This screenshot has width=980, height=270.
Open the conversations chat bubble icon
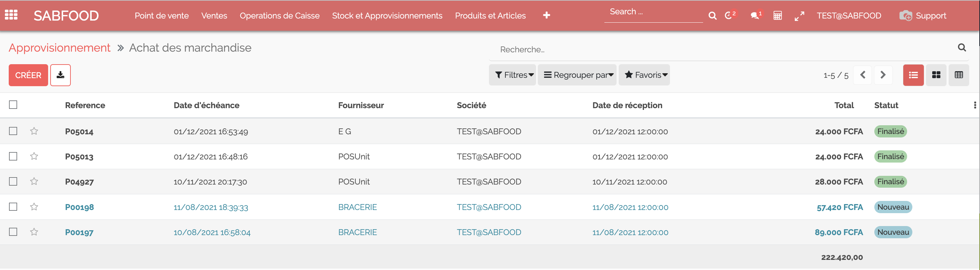pyautogui.click(x=755, y=16)
